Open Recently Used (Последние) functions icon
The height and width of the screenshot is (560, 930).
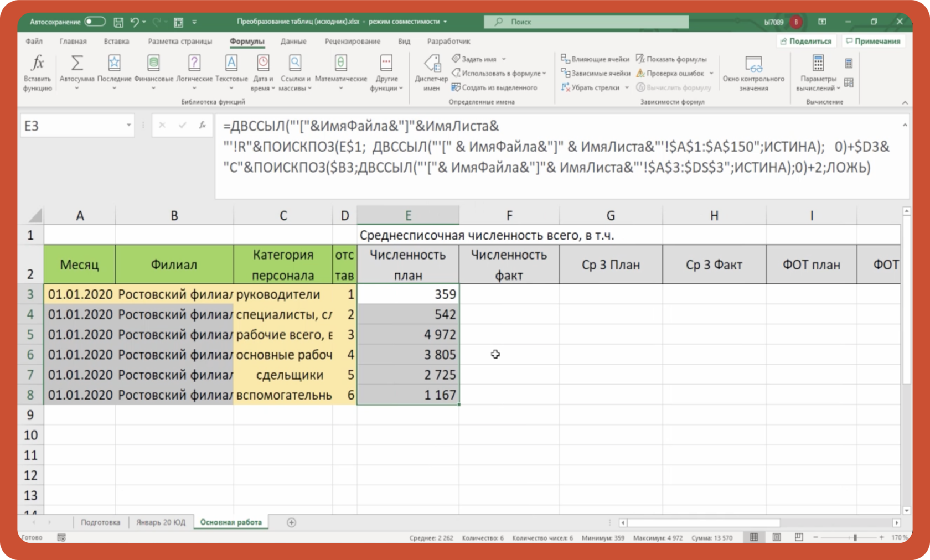[x=114, y=63]
